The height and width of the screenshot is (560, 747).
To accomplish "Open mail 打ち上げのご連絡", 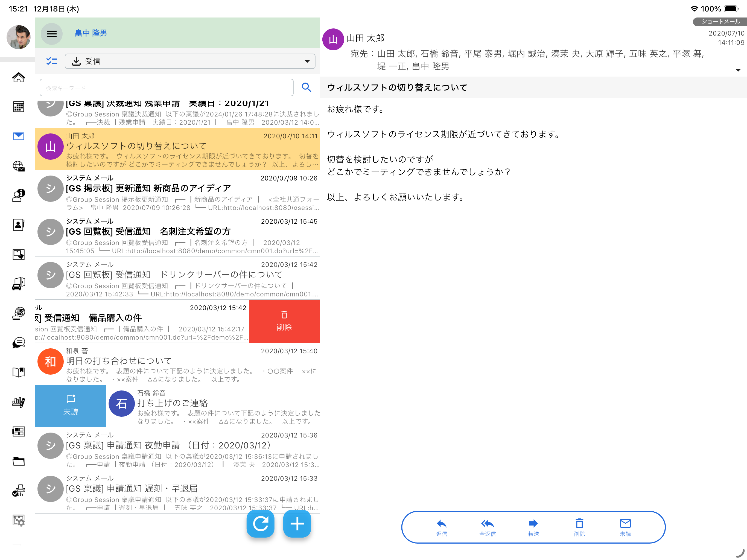I will point(213,406).
